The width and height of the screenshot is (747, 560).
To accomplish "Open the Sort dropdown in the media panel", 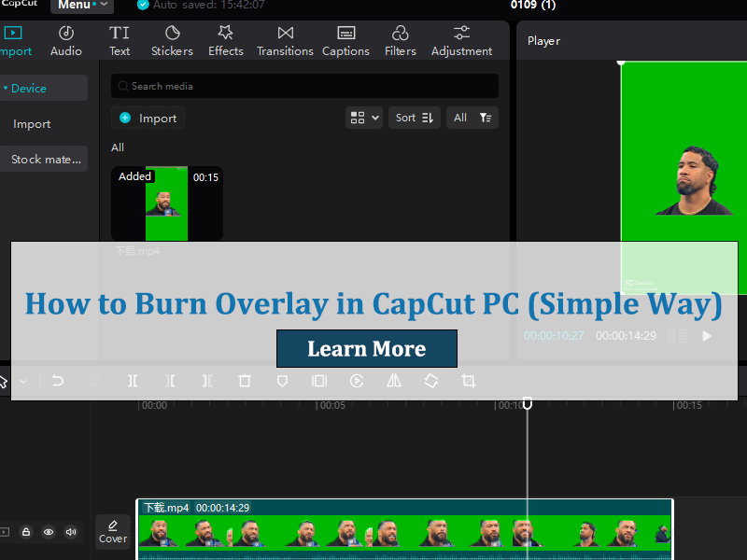I will point(414,118).
